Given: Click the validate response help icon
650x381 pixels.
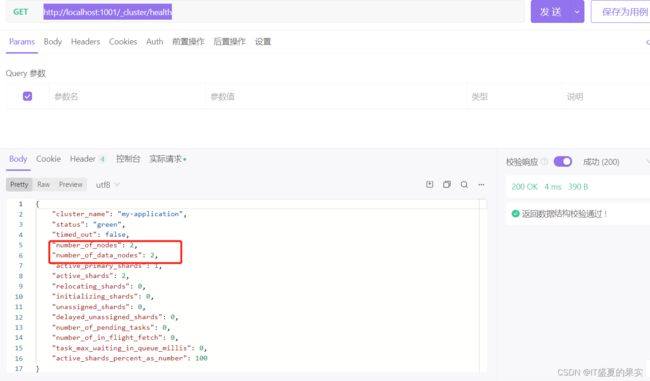Looking at the screenshot, I should click(544, 162).
